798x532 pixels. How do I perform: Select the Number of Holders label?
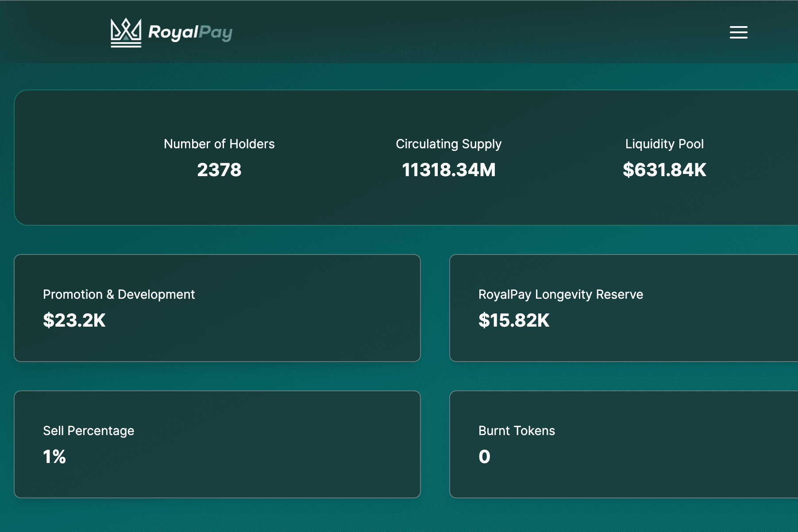coord(219,144)
